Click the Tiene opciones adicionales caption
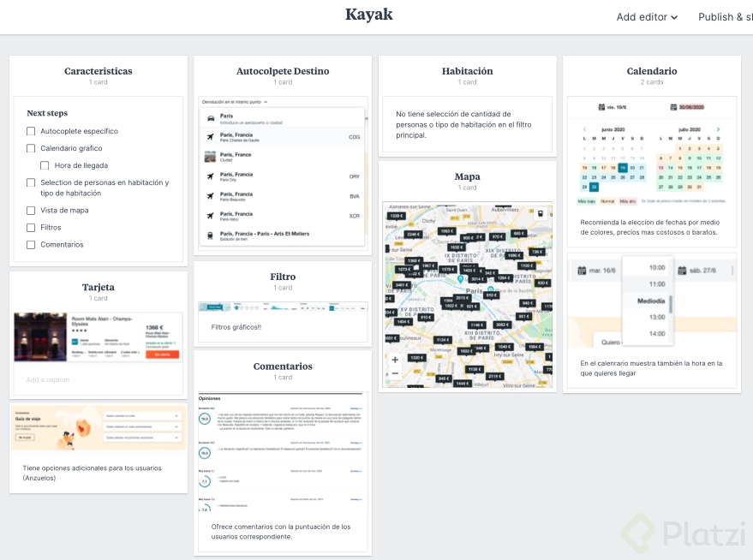This screenshot has width=753, height=560. click(x=93, y=473)
